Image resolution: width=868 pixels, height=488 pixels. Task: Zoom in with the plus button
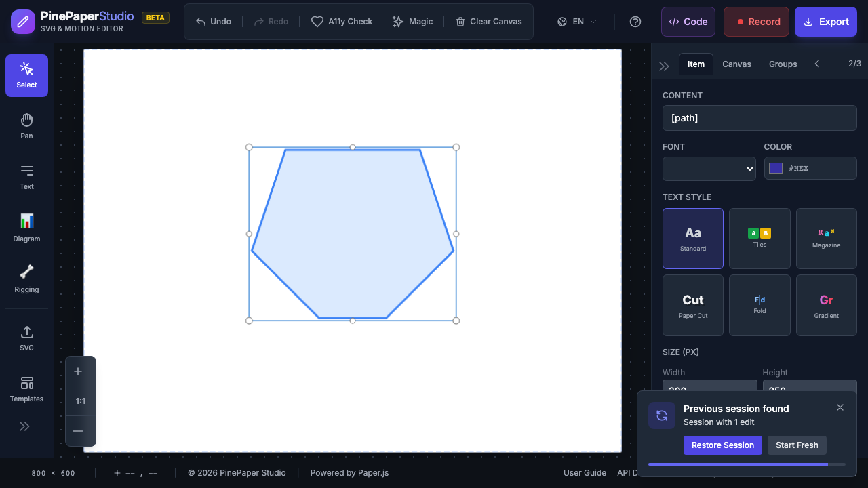[78, 371]
